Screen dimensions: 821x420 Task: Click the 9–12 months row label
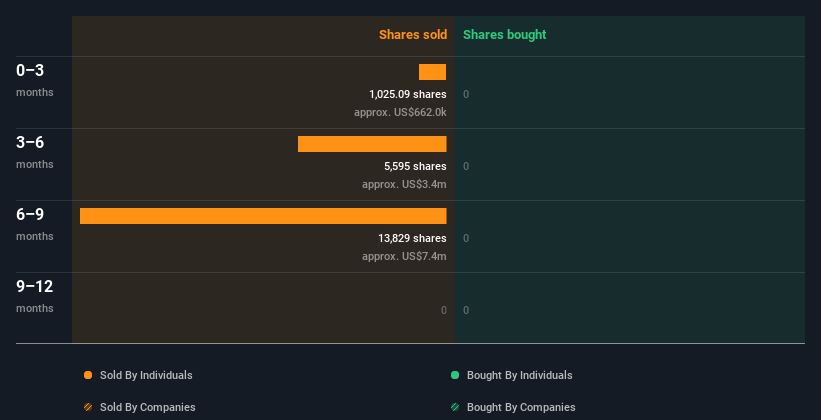pyautogui.click(x=35, y=296)
